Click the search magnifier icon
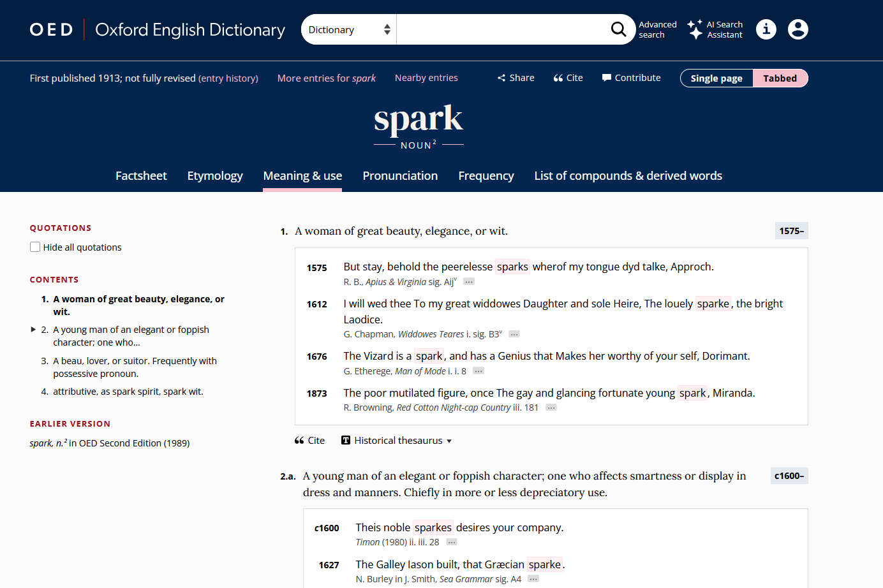Screen dimensions: 883x588 click(618, 29)
